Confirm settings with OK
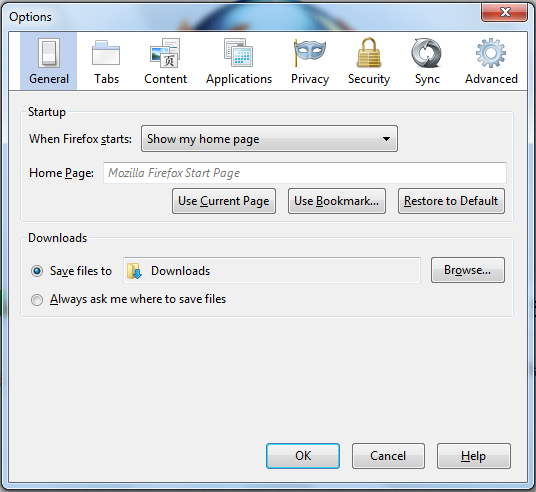Image resolution: width=536 pixels, height=492 pixels. 303,456
